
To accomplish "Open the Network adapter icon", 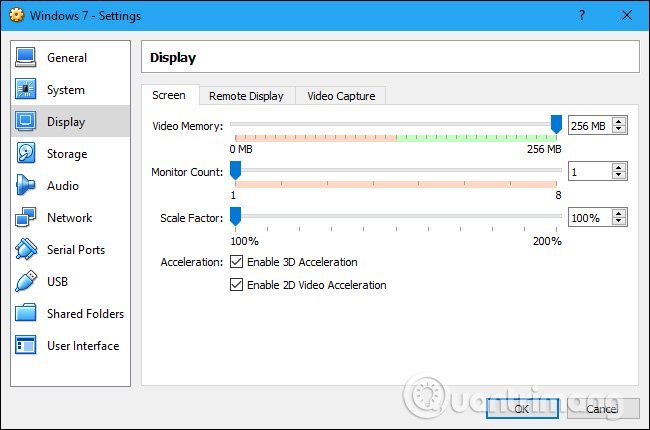I will tap(26, 218).
